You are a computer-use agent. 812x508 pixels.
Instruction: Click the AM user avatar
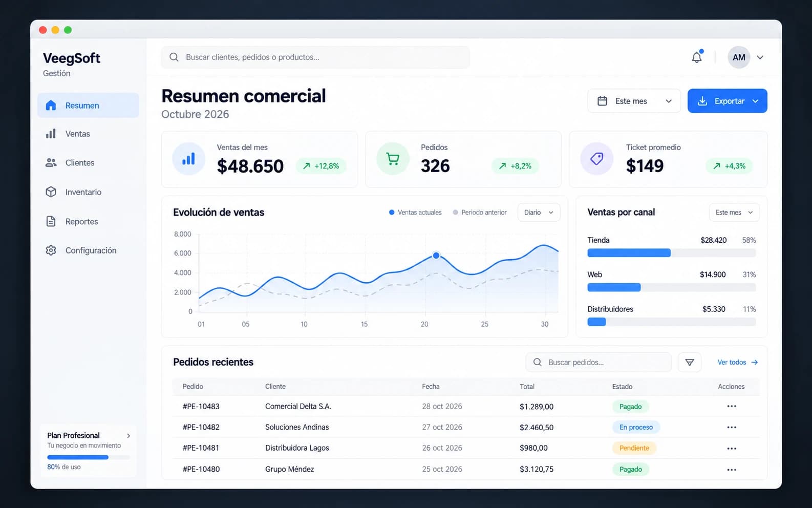click(x=739, y=57)
